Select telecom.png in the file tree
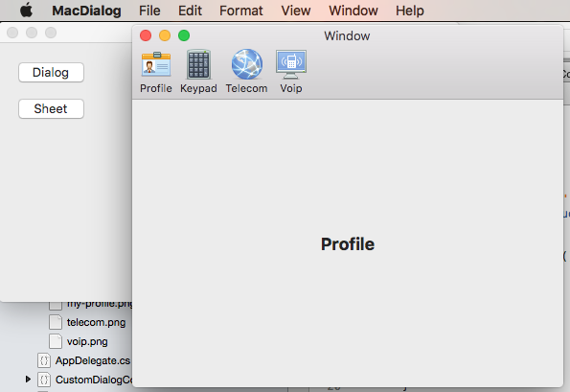This screenshot has width=570, height=392. pyautogui.click(x=96, y=322)
